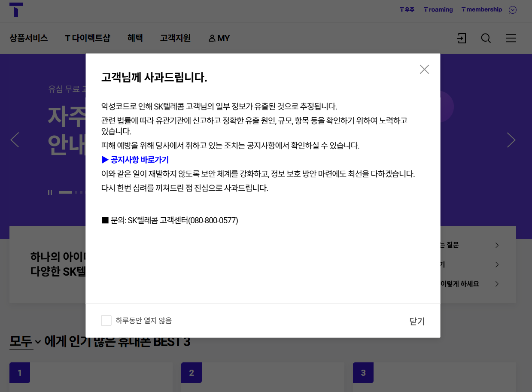Open the 질문 row chevron

tap(497, 245)
